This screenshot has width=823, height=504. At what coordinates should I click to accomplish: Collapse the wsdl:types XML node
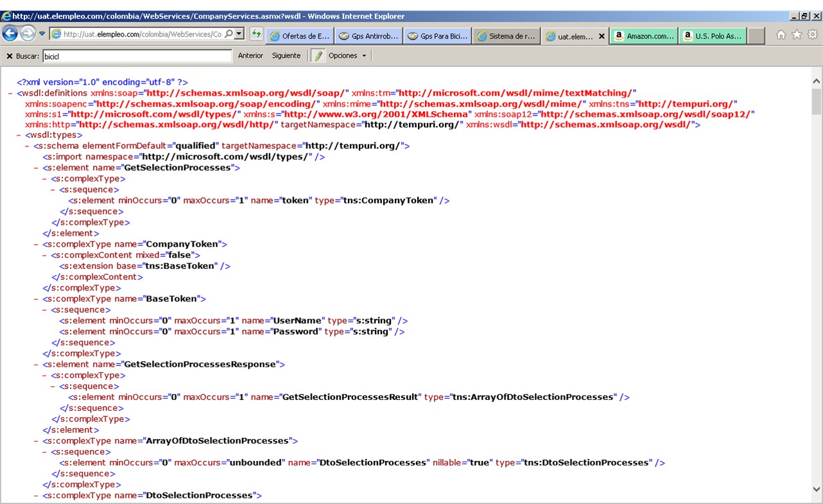pos(19,135)
